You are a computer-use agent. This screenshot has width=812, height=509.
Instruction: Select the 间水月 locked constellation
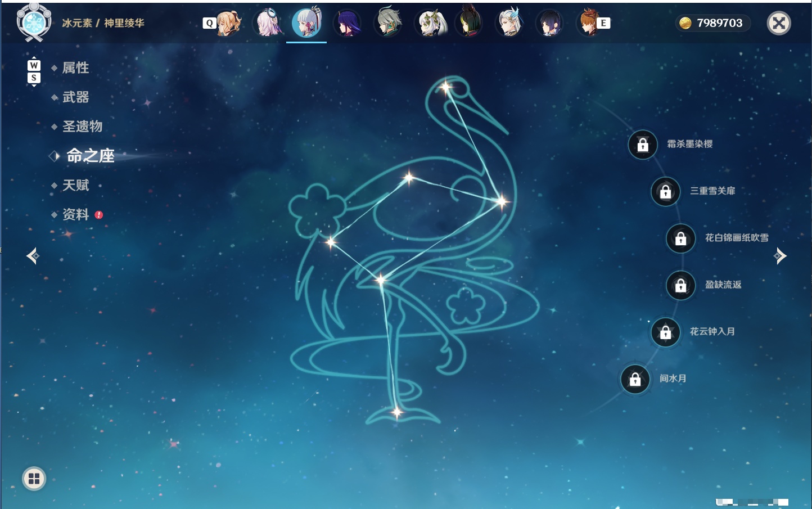[x=635, y=379]
